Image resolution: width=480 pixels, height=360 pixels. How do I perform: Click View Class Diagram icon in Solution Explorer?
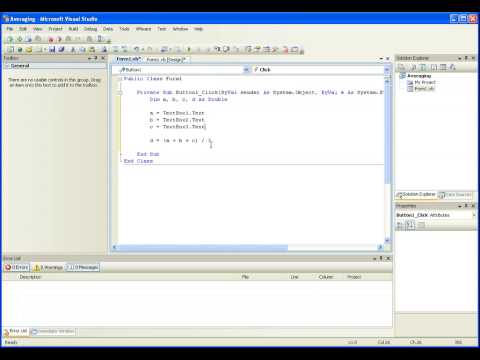(x=452, y=67)
